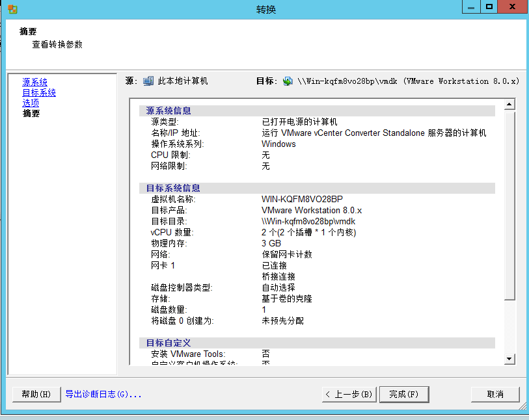Click the 3 GB memory value
The height and width of the screenshot is (420, 529).
click(271, 243)
